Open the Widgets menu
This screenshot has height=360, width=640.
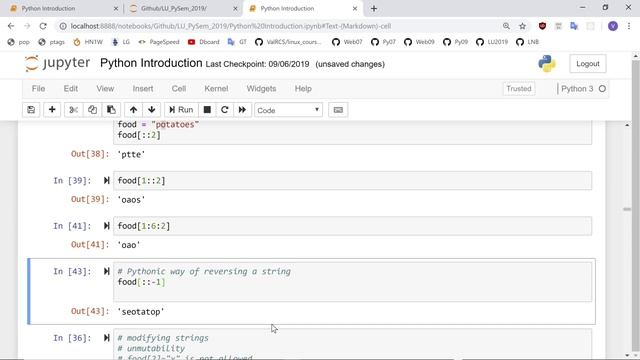point(261,89)
